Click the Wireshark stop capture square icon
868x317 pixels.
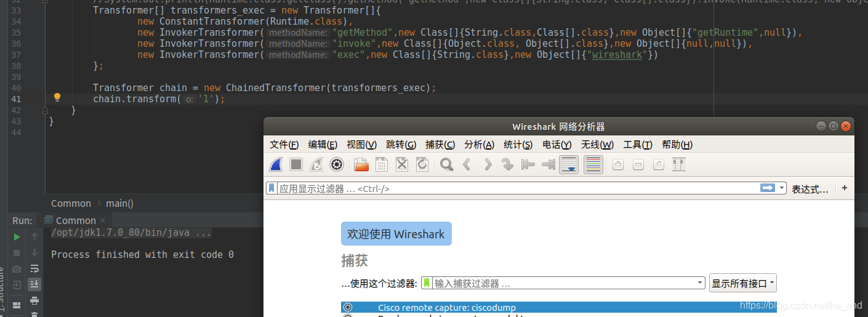[x=296, y=164]
